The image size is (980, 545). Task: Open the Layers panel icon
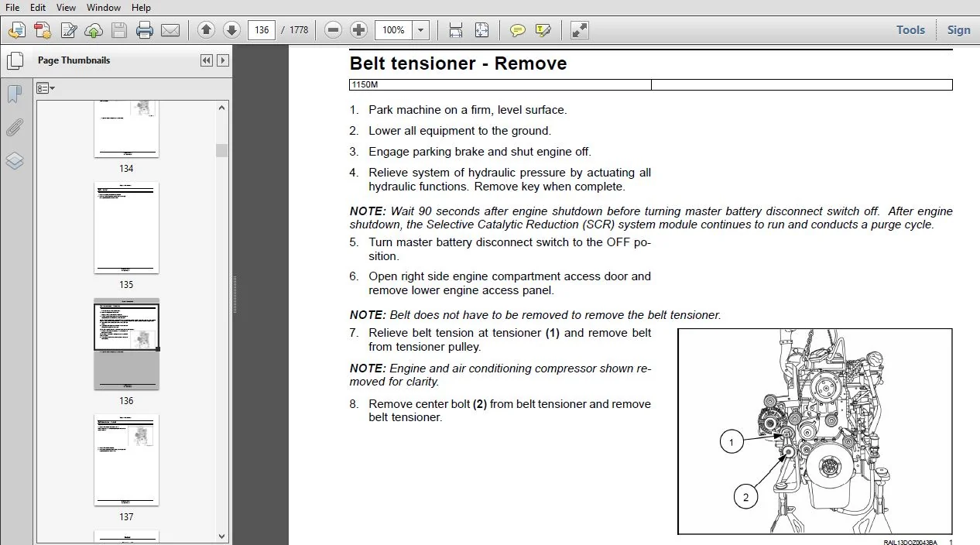tap(15, 161)
